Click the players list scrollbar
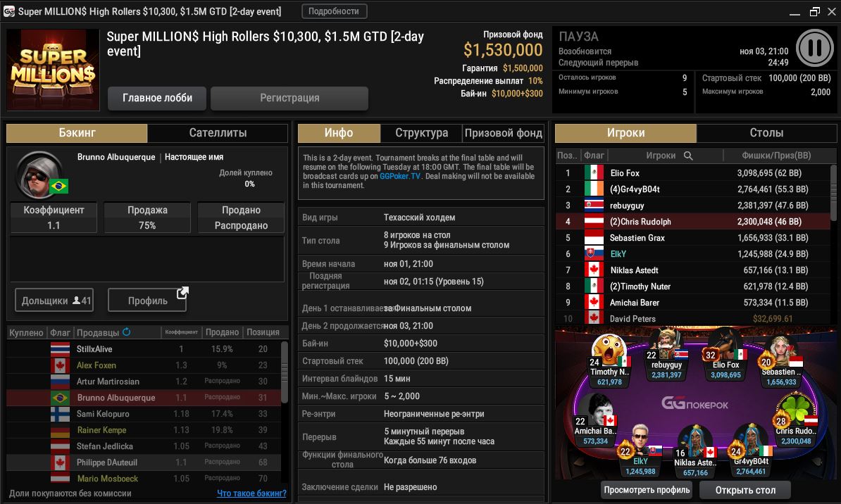 (833, 193)
